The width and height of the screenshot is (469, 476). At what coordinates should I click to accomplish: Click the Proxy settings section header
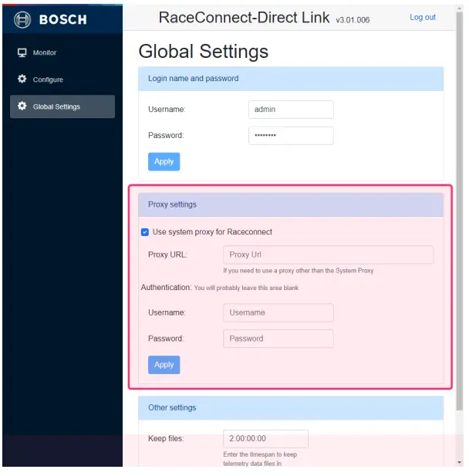(291, 204)
